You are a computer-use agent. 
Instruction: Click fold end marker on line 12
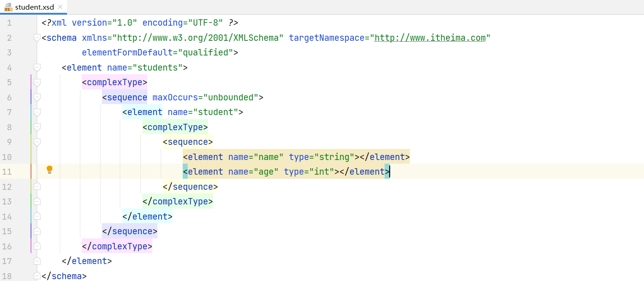[37, 186]
